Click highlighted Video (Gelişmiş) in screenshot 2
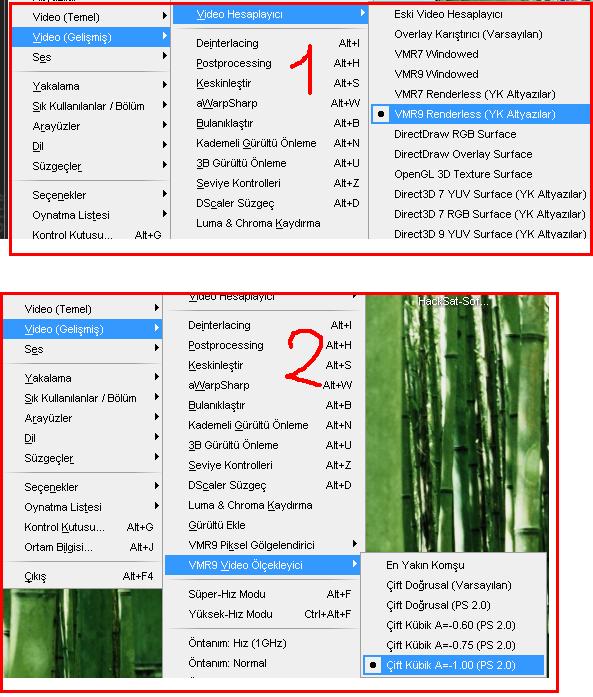 coord(83,329)
